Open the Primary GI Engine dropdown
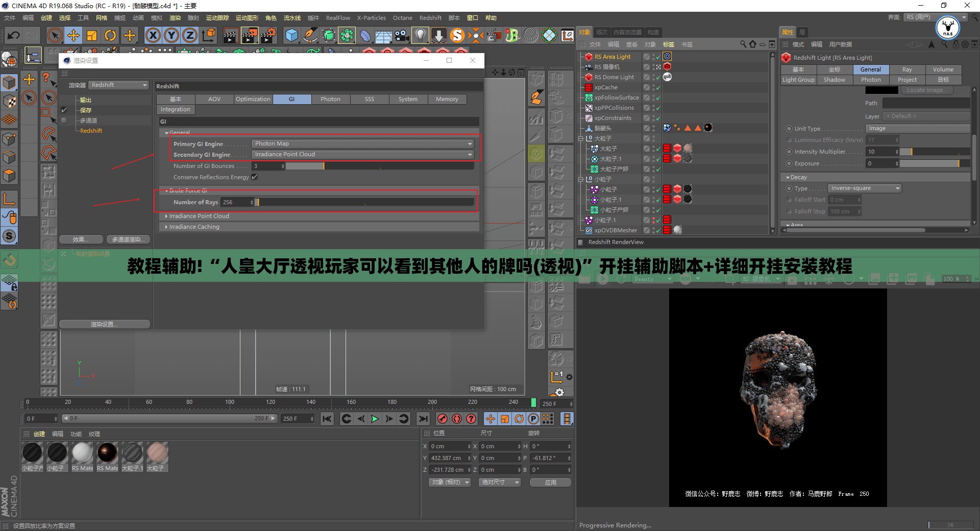980x531 pixels. click(x=363, y=143)
